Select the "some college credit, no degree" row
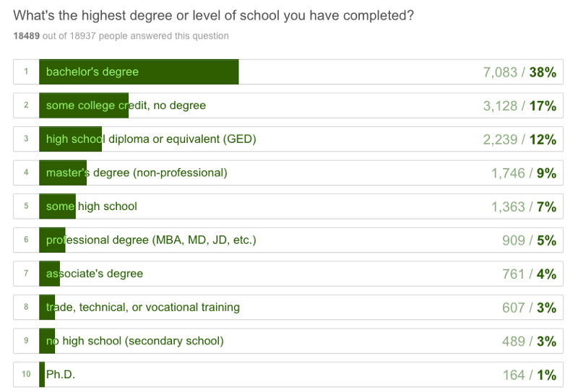Viewport: 578px width, 392px height. coord(289,105)
